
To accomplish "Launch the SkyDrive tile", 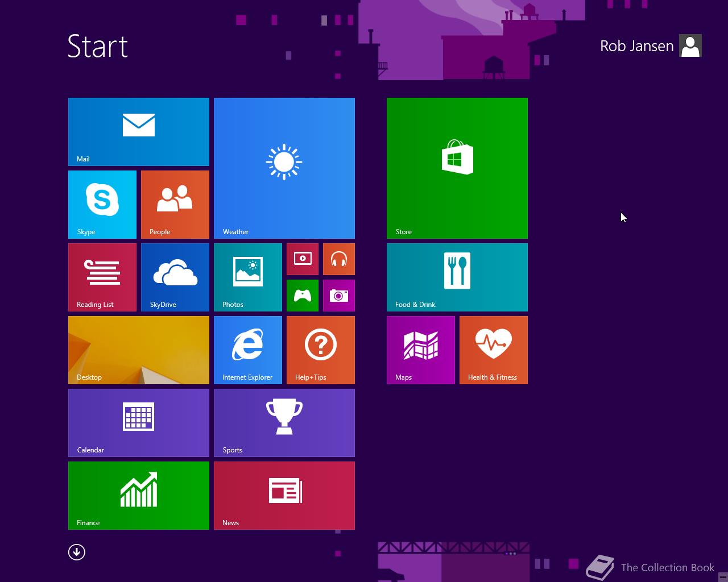I will tap(175, 277).
